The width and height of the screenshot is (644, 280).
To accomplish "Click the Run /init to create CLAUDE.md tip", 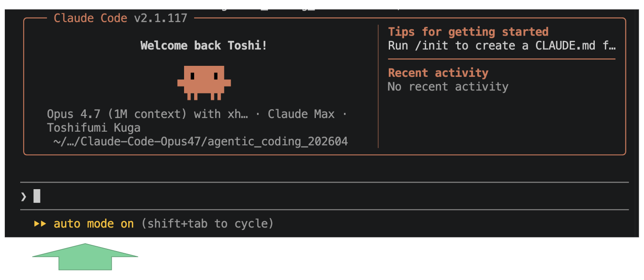I will pyautogui.click(x=502, y=46).
